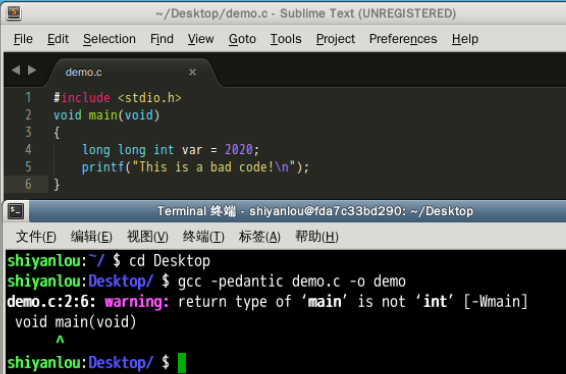This screenshot has width=566, height=374.
Task: Go to next tab with the right arrow
Action: [x=32, y=70]
